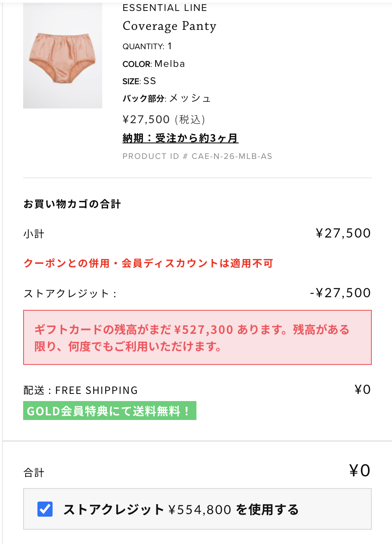
Task: Click the -¥27,500 store credit deduction
Action: point(340,293)
